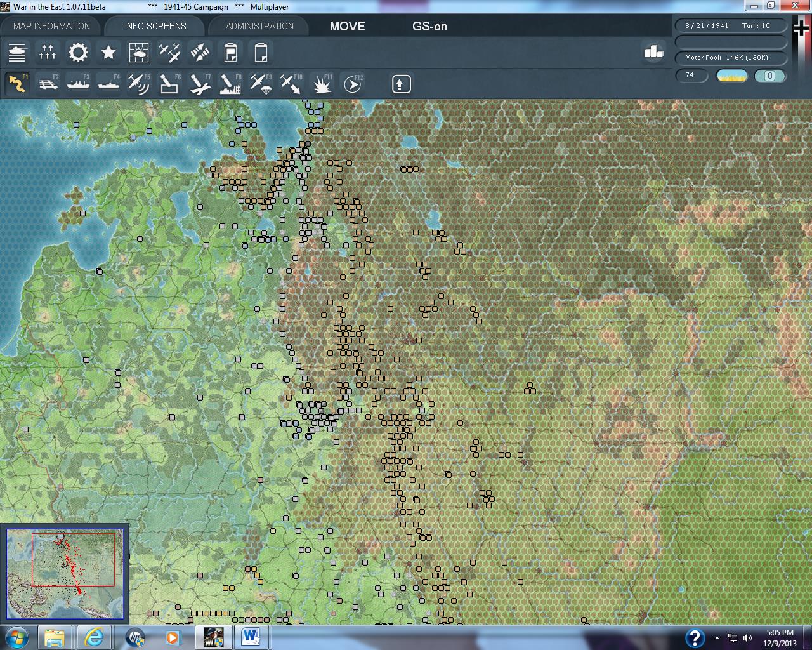Click the blue Help question mark icon
The width and height of the screenshot is (812, 650).
(x=695, y=638)
